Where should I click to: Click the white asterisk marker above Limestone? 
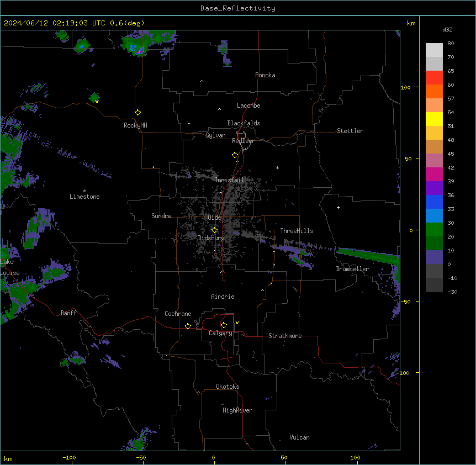(x=84, y=191)
